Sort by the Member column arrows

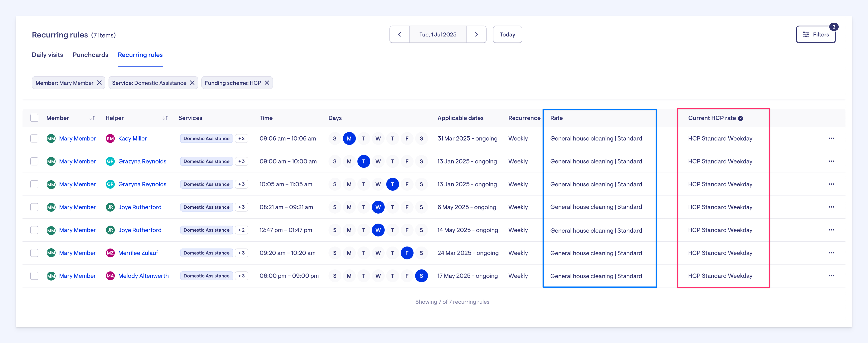coord(92,118)
